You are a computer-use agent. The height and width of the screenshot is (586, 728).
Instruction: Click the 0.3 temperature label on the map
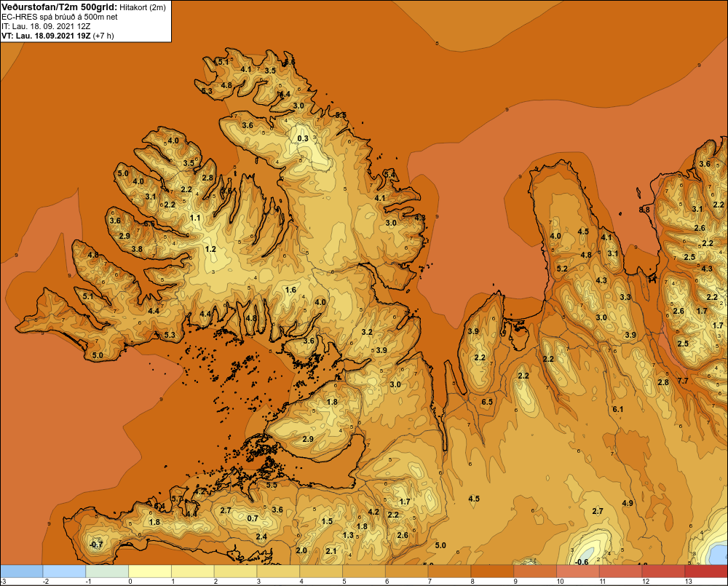pos(303,138)
